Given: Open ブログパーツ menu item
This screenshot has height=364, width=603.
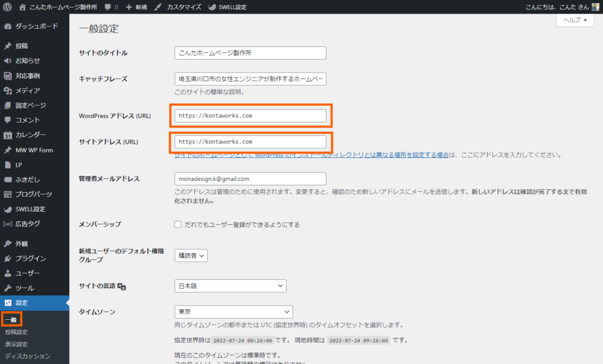Looking at the screenshot, I should (34, 194).
